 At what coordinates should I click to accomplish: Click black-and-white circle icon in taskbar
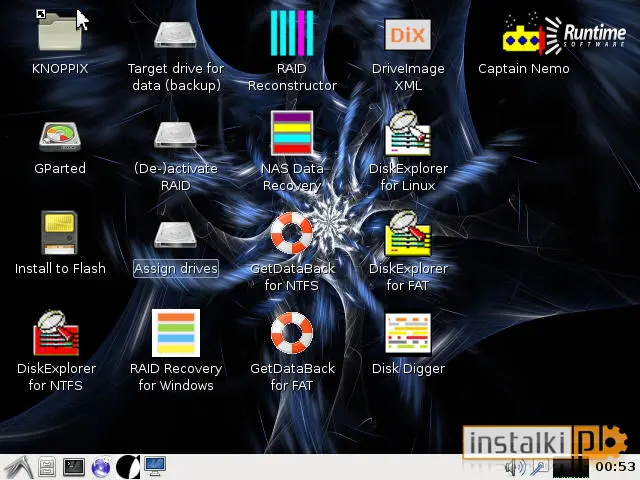tap(128, 467)
